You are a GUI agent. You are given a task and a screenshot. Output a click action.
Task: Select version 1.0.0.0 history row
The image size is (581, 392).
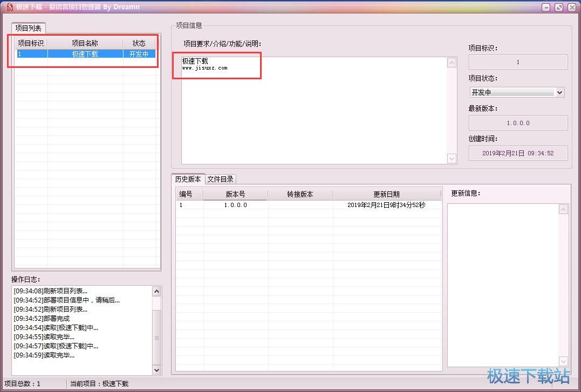coord(235,205)
